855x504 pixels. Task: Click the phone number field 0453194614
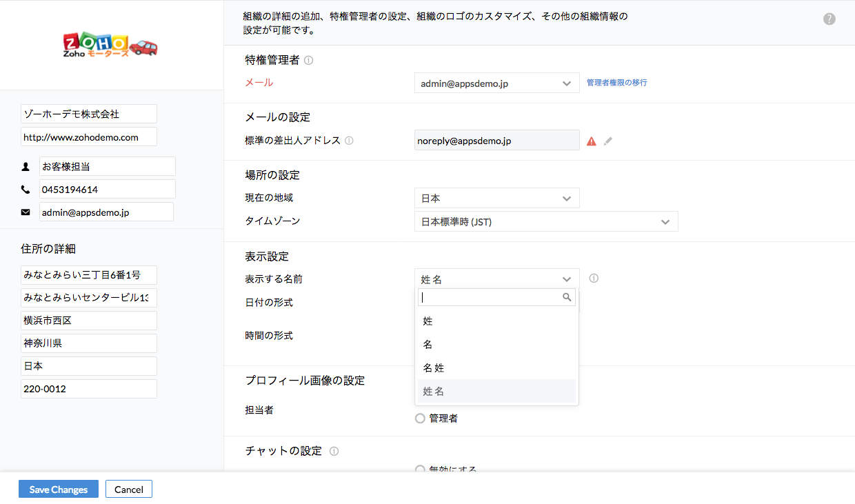(107, 190)
